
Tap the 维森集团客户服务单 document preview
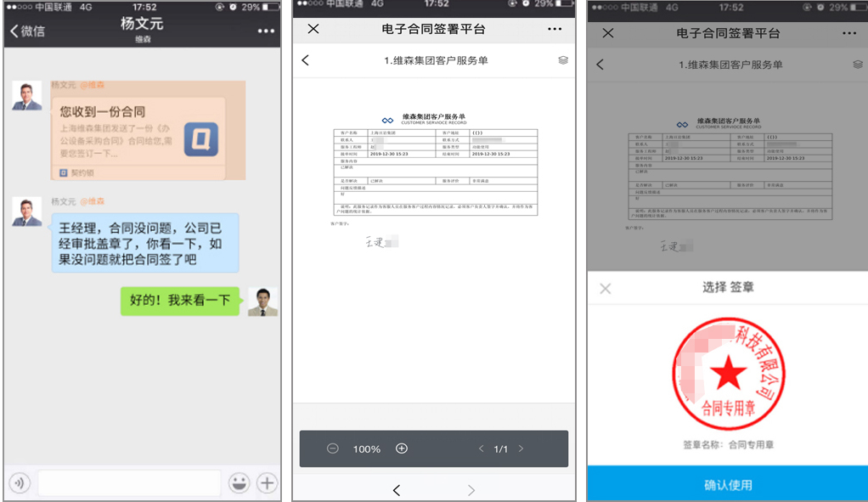coord(435,166)
